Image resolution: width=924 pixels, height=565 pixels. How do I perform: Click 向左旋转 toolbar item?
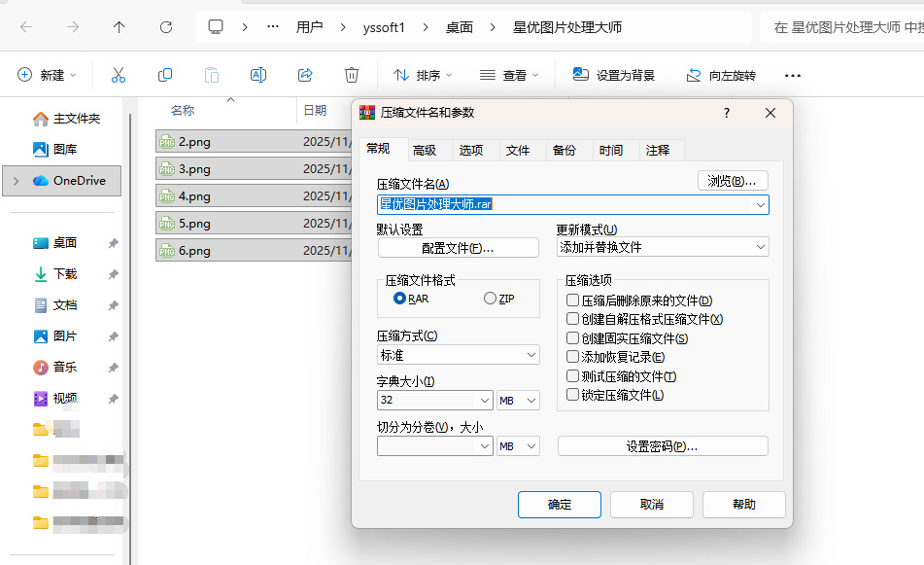point(721,75)
